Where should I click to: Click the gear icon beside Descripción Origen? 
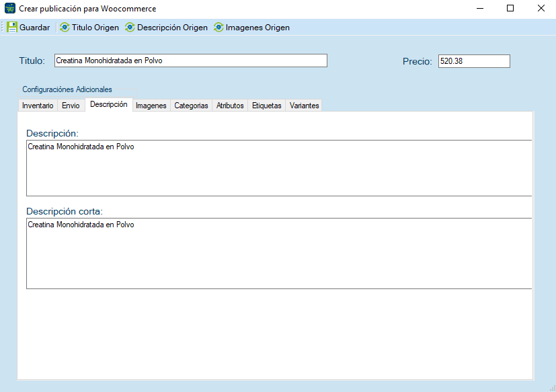coord(130,28)
